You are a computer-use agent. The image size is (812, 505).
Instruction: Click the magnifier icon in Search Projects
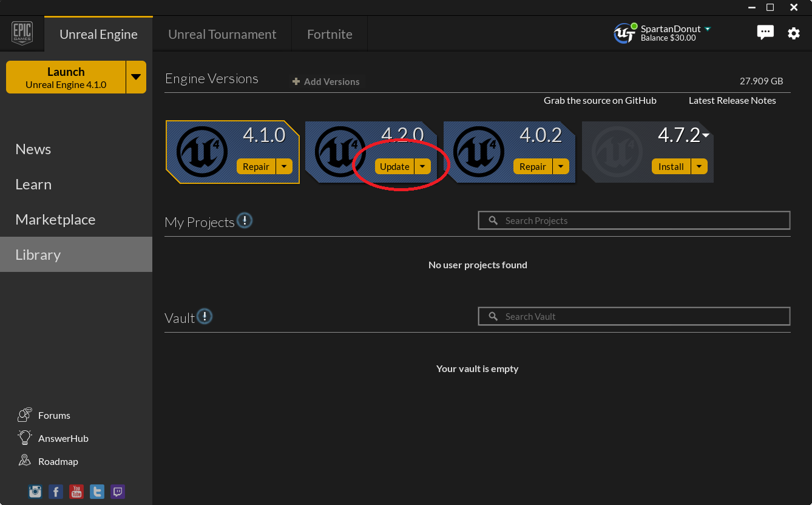pos(493,220)
